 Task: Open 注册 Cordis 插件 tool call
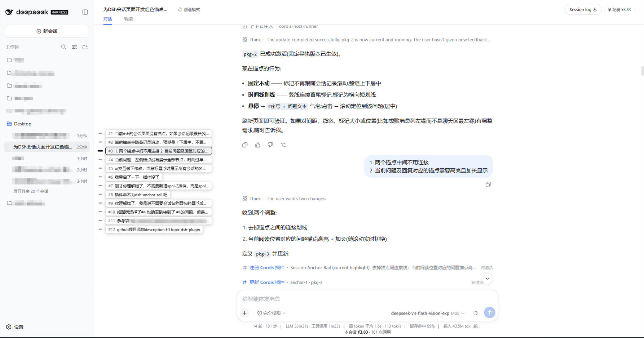(x=368, y=268)
